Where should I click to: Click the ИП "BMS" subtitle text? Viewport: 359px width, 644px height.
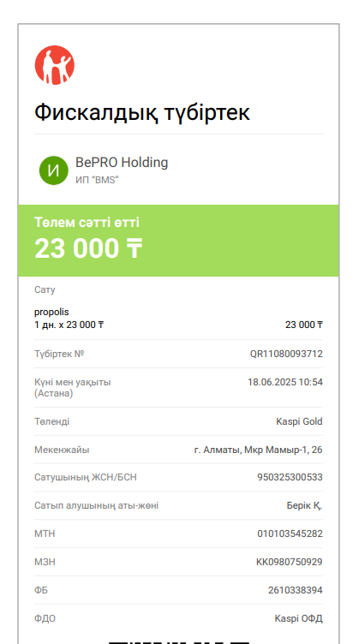(x=97, y=180)
